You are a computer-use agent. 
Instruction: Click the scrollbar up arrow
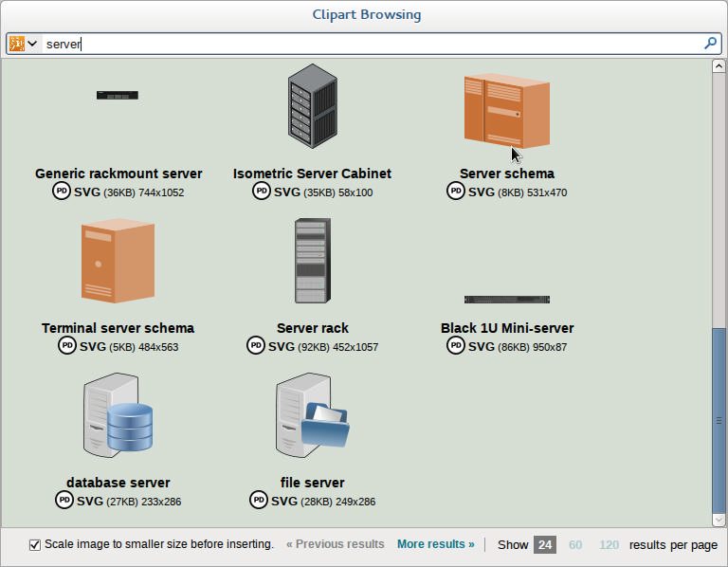tap(719, 66)
